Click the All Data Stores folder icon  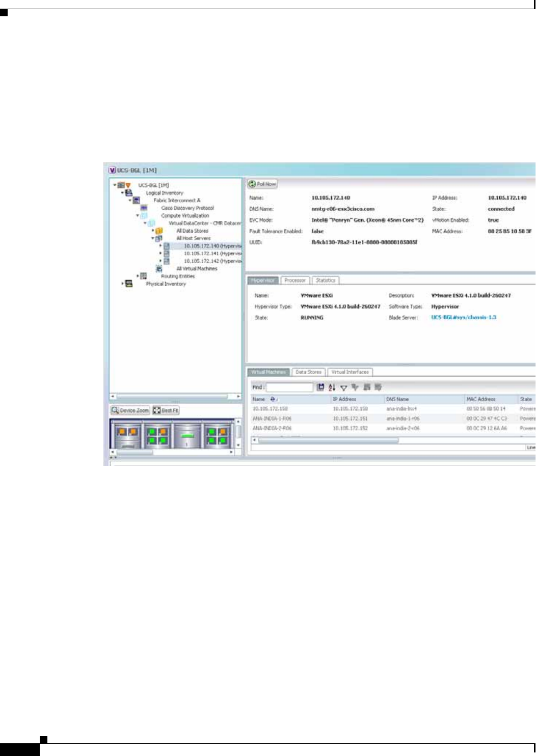159,231
